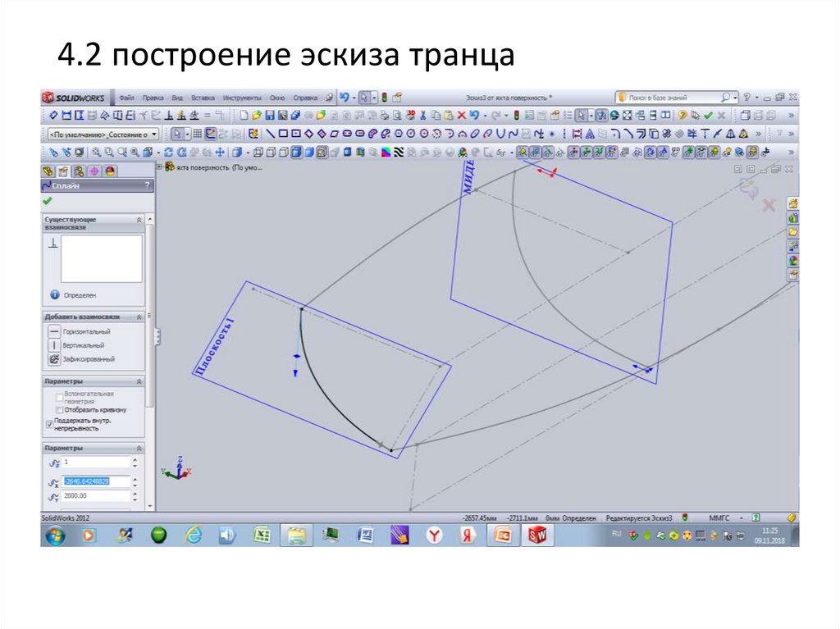The height and width of the screenshot is (629, 840).
Task: Switch to PowerPoint on the taskbar
Action: 503,536
